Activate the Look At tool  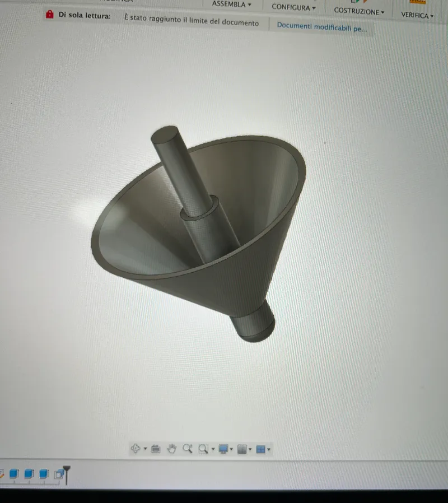click(x=156, y=449)
